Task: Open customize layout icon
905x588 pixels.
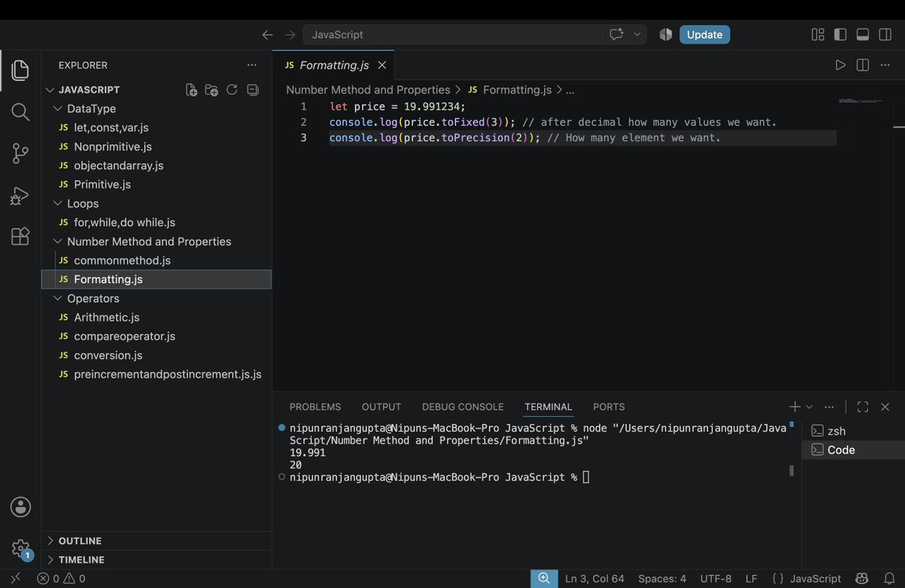Action: [x=818, y=35]
